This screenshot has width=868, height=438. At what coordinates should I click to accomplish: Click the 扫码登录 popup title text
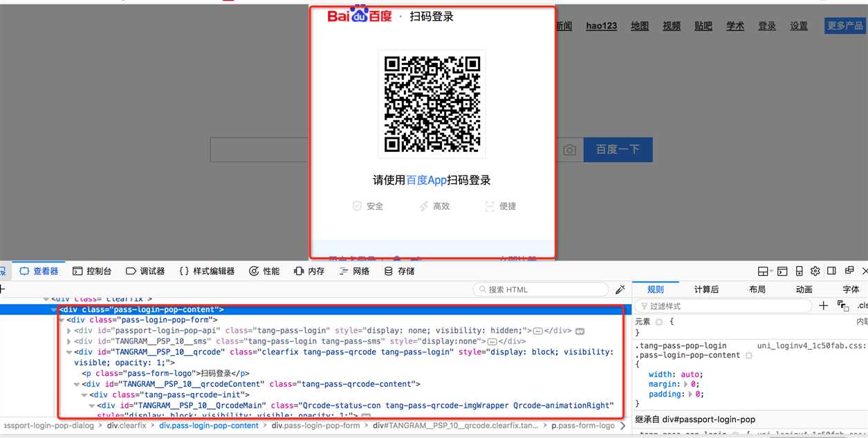click(432, 17)
